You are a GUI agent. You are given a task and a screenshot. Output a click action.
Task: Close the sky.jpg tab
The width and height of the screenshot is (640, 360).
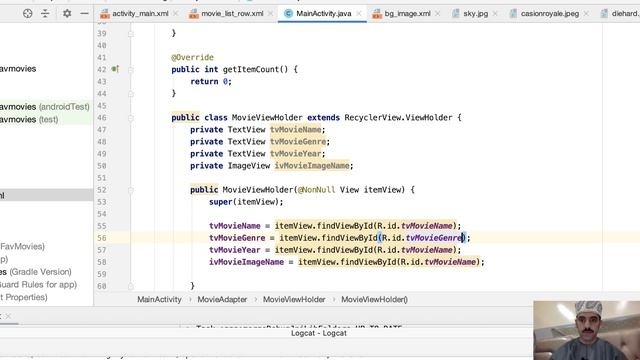[x=495, y=13]
